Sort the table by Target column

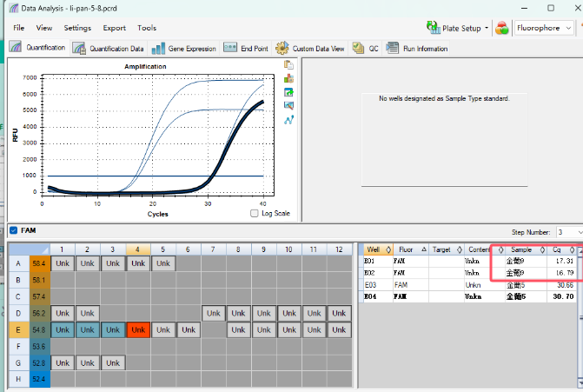click(447, 249)
